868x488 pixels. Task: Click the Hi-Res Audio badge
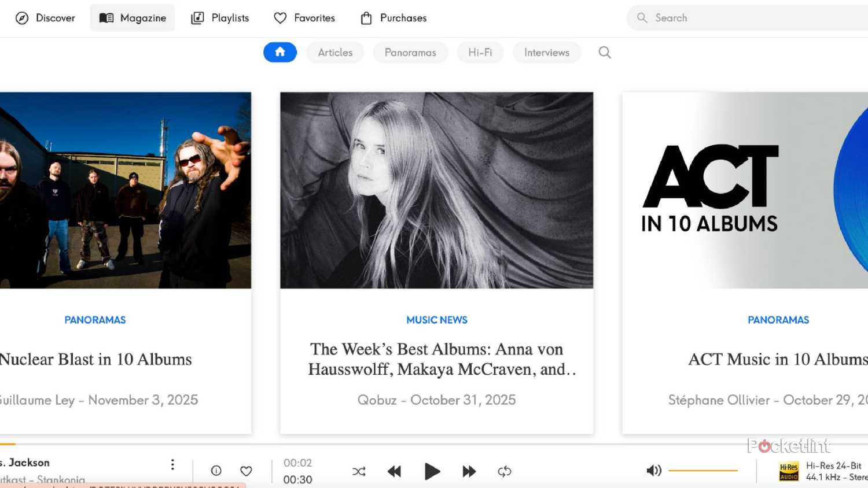[x=788, y=471]
